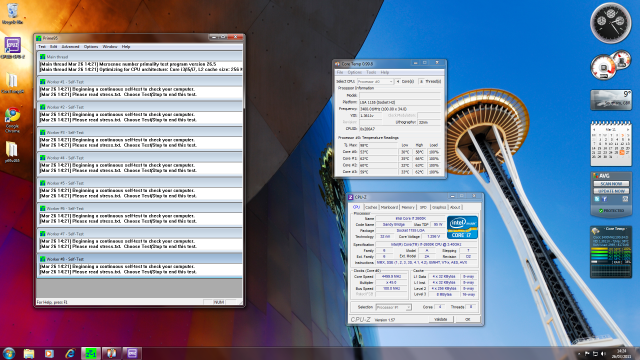Click the Worker #5 Self-Test window icon

[42, 183]
